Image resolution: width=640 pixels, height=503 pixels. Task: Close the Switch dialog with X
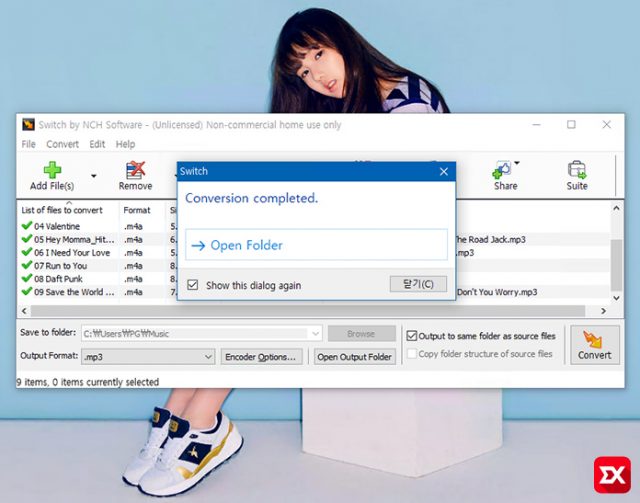tap(444, 171)
